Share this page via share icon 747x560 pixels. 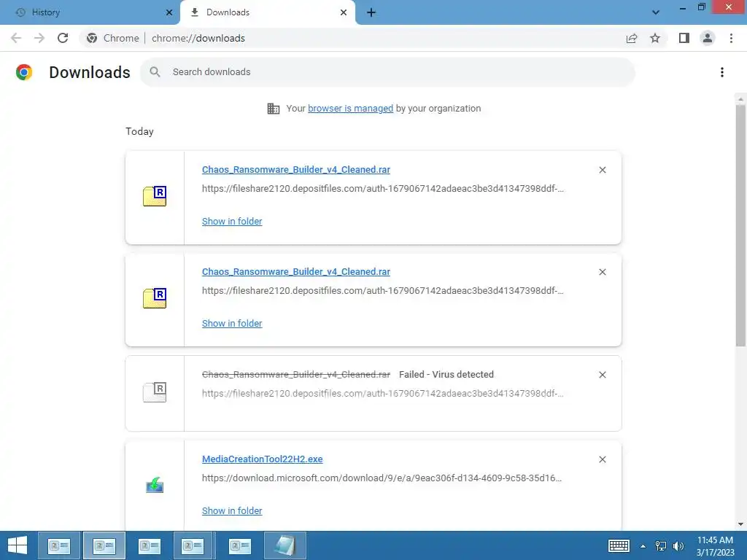click(x=632, y=38)
